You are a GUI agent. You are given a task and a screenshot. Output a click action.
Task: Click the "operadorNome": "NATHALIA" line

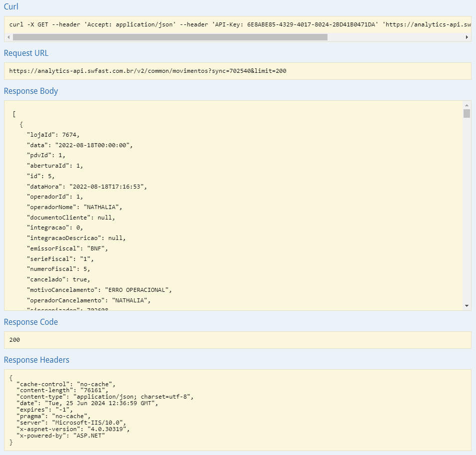(74, 207)
